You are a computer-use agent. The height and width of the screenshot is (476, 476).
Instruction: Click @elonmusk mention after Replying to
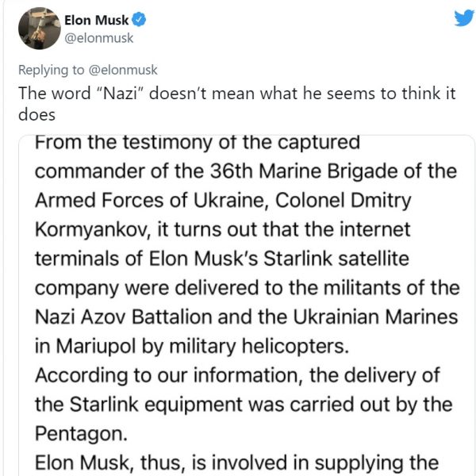point(123,70)
